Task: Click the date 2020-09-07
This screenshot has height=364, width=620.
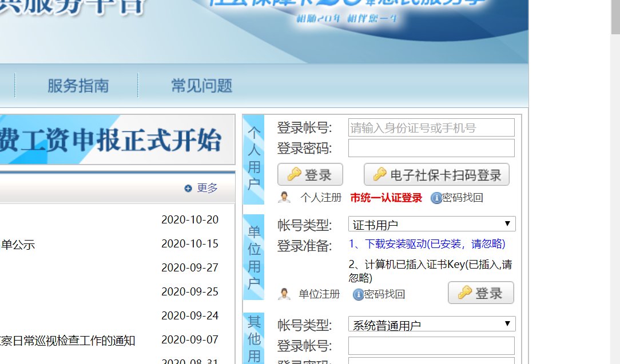Action: click(x=190, y=340)
